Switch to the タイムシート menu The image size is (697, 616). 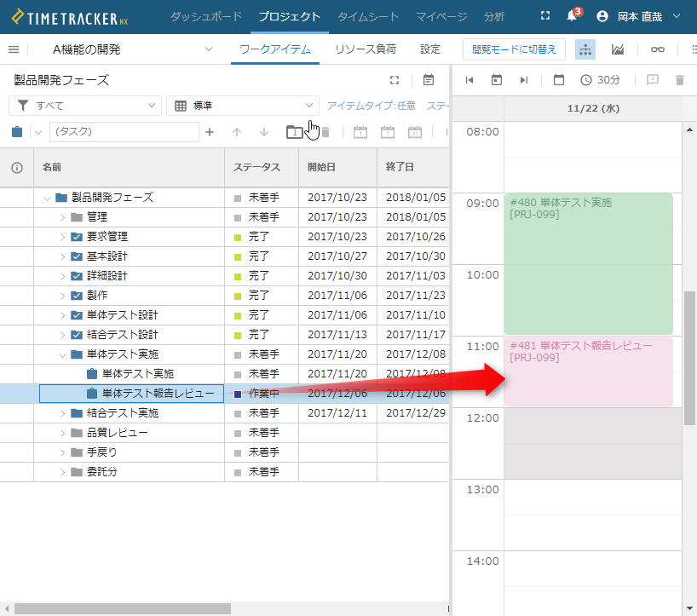pos(367,16)
